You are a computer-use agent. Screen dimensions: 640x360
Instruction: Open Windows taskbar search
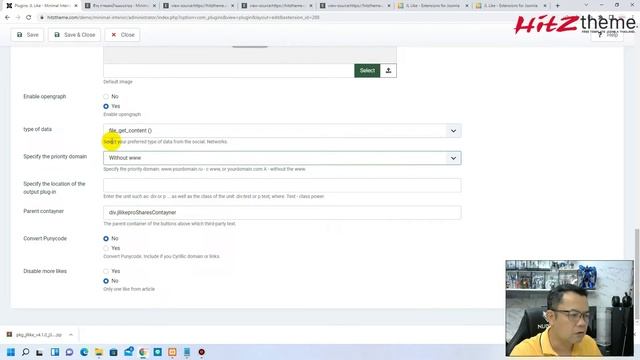point(25,352)
